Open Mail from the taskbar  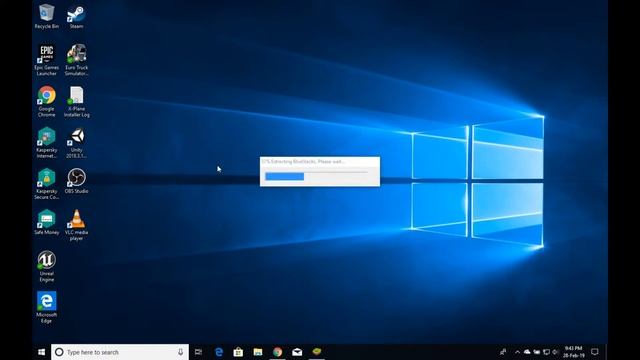[x=297, y=352]
